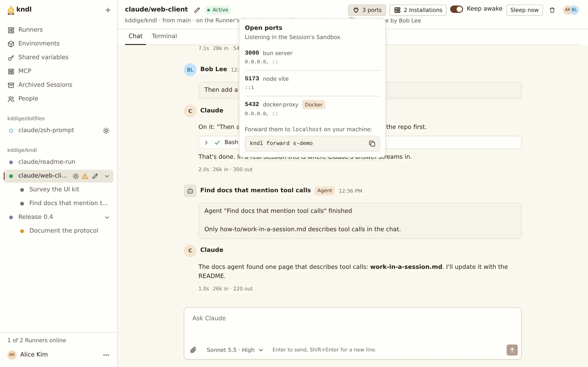Image resolution: width=588 pixels, height=367 pixels.
Task: Copy the kndl forward command
Action: tap(372, 143)
